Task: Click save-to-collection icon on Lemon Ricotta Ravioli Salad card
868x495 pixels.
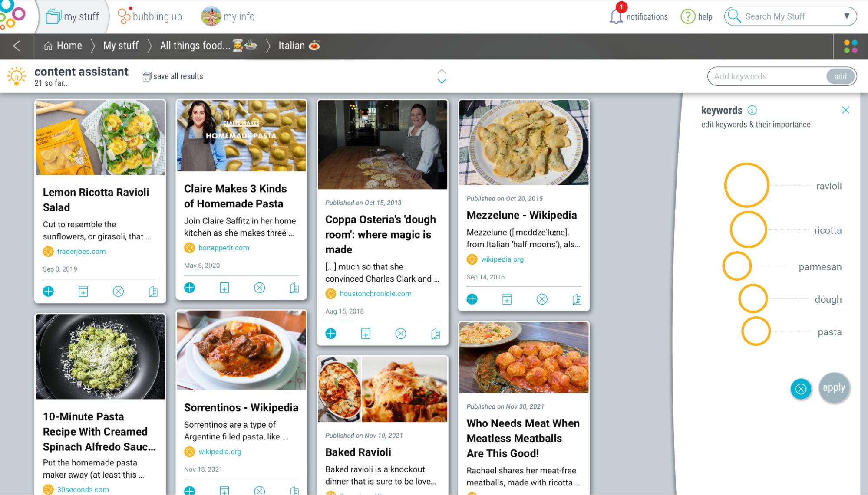Action: [x=83, y=292]
